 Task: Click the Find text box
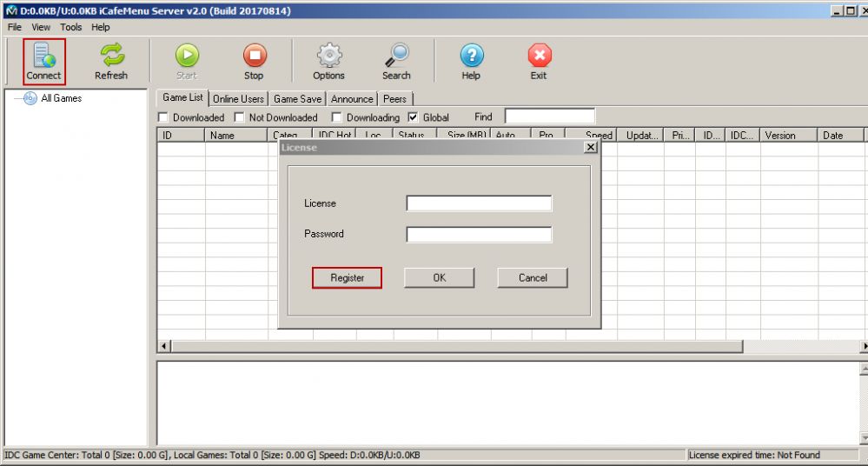pos(550,116)
